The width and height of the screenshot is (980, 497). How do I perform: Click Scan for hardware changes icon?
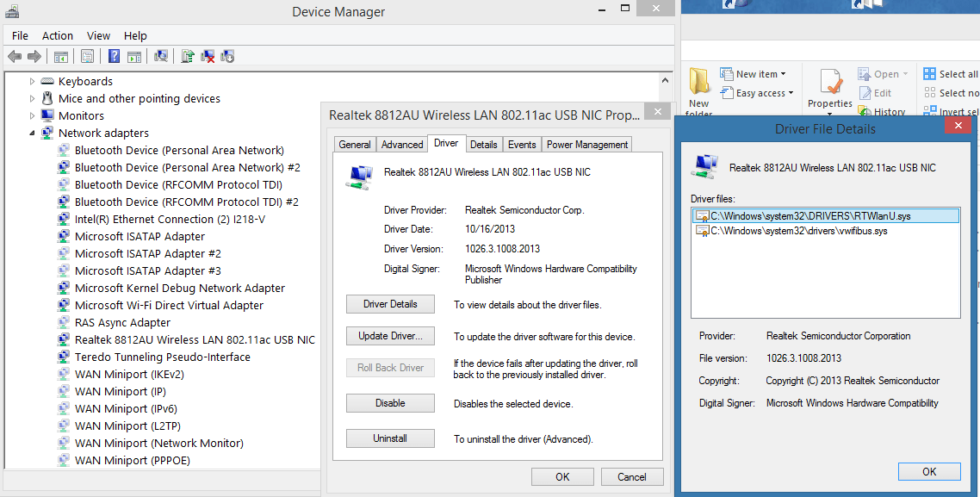[161, 56]
